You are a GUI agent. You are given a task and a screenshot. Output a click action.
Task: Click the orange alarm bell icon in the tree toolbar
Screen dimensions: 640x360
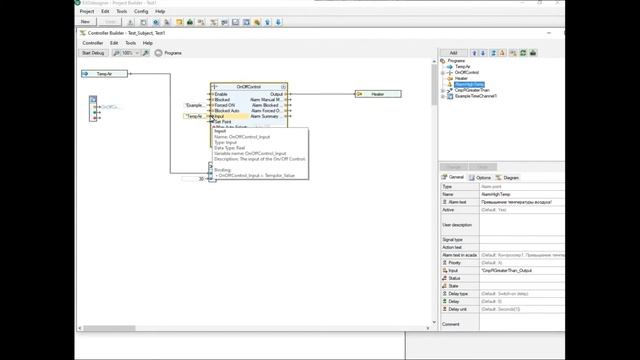click(x=502, y=53)
